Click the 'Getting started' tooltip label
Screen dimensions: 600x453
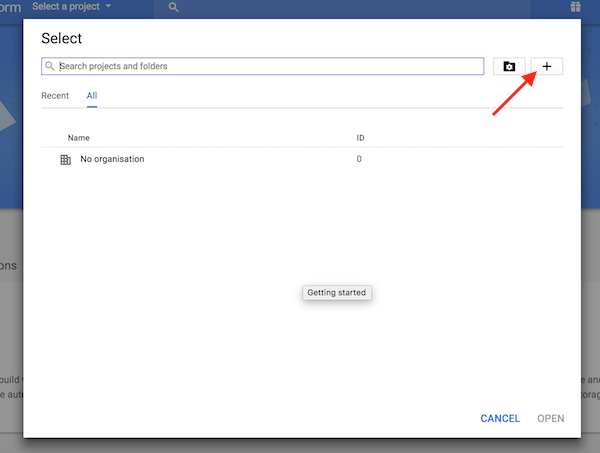(x=337, y=293)
